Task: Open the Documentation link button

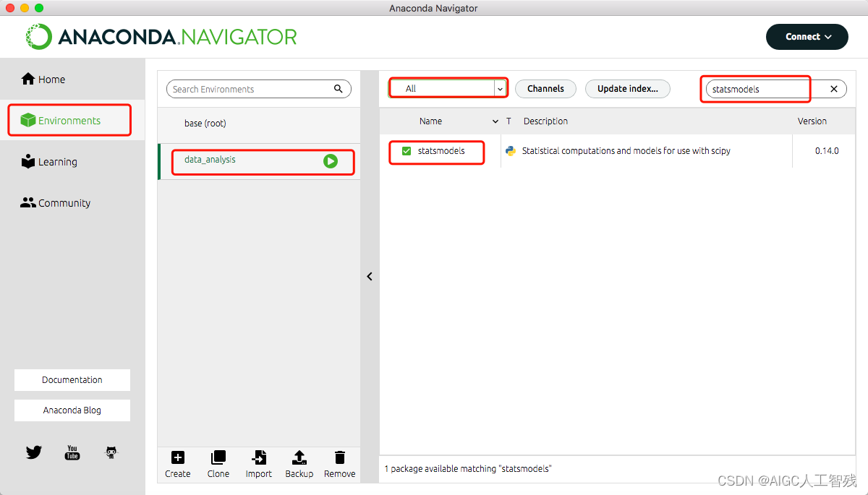Action: pos(72,380)
